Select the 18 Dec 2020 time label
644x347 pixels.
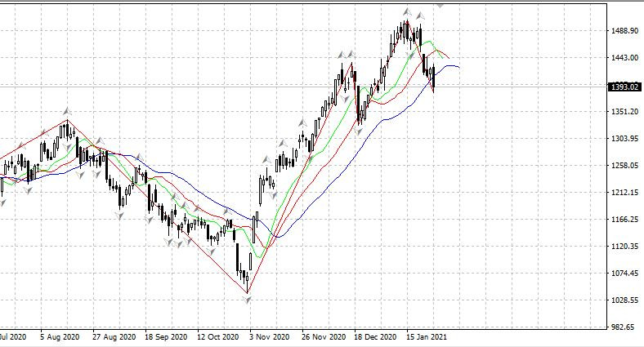pos(375,337)
